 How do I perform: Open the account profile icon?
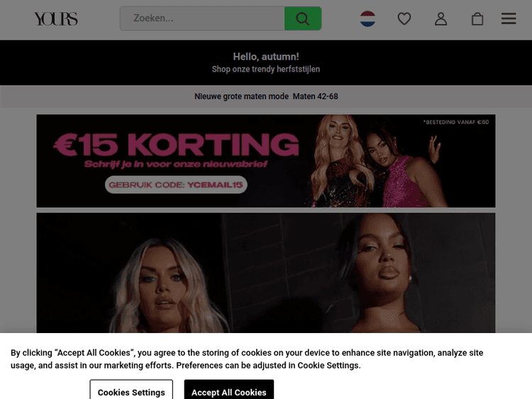coord(440,18)
